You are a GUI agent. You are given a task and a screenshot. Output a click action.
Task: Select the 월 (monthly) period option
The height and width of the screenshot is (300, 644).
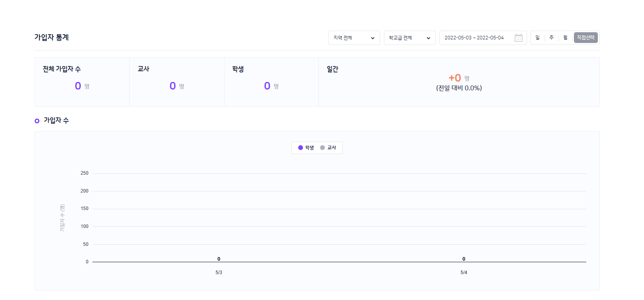(x=565, y=38)
